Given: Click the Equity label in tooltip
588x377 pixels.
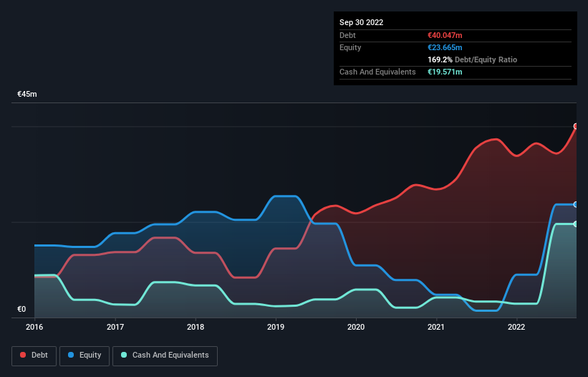Looking at the screenshot, I should pyautogui.click(x=350, y=47).
